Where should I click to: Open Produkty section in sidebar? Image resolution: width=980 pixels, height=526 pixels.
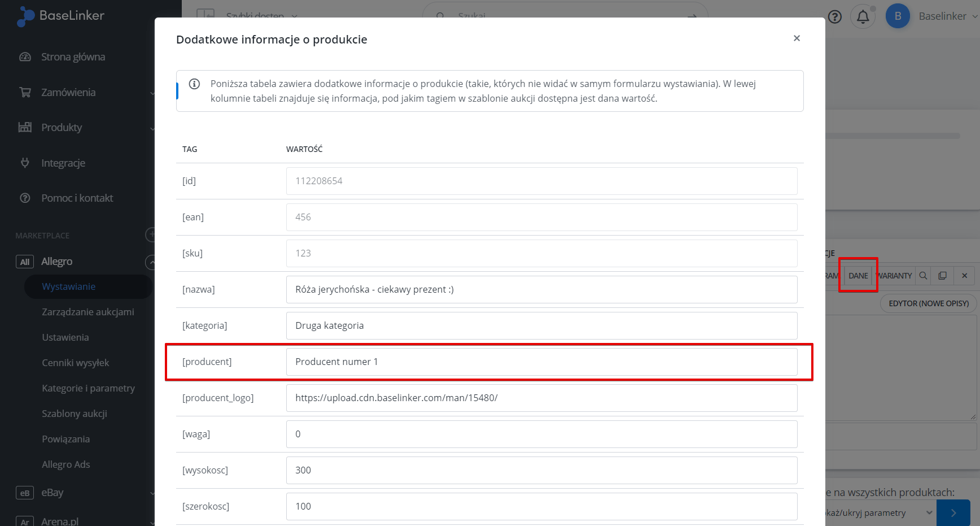[62, 128]
